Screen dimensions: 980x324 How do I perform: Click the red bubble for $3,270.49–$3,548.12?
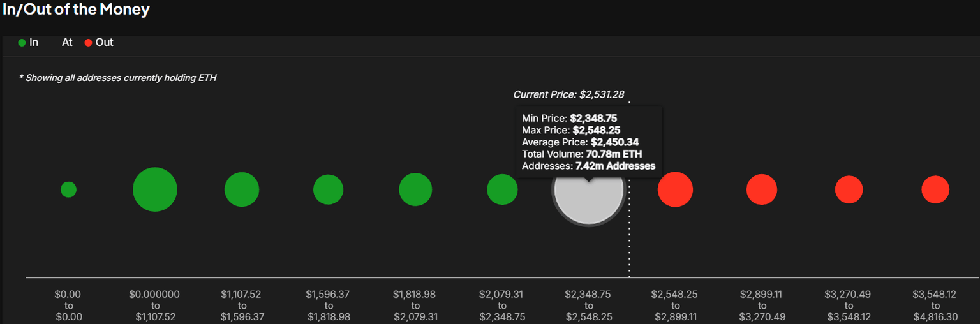click(x=849, y=189)
